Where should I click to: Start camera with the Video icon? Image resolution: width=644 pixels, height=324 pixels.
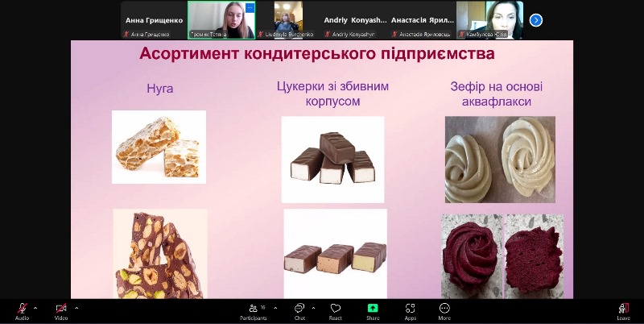(x=61, y=311)
